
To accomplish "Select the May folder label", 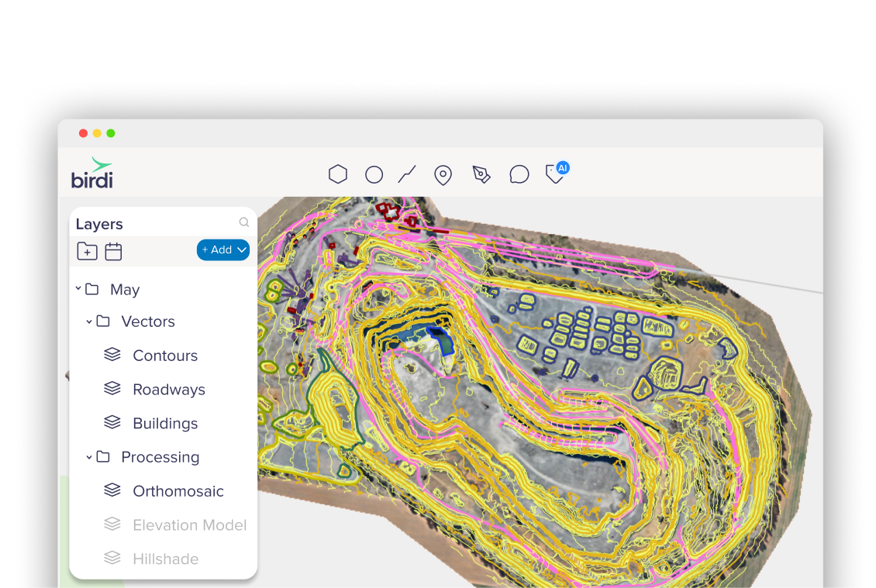I will point(125,290).
